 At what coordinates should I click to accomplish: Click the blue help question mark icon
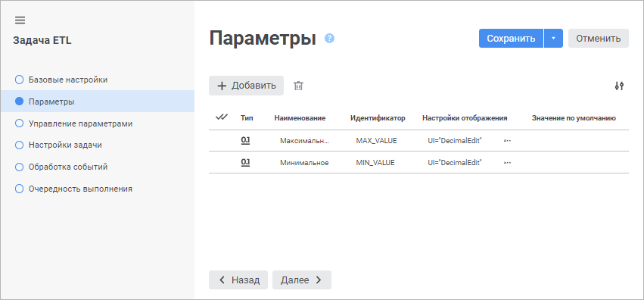[x=329, y=38]
